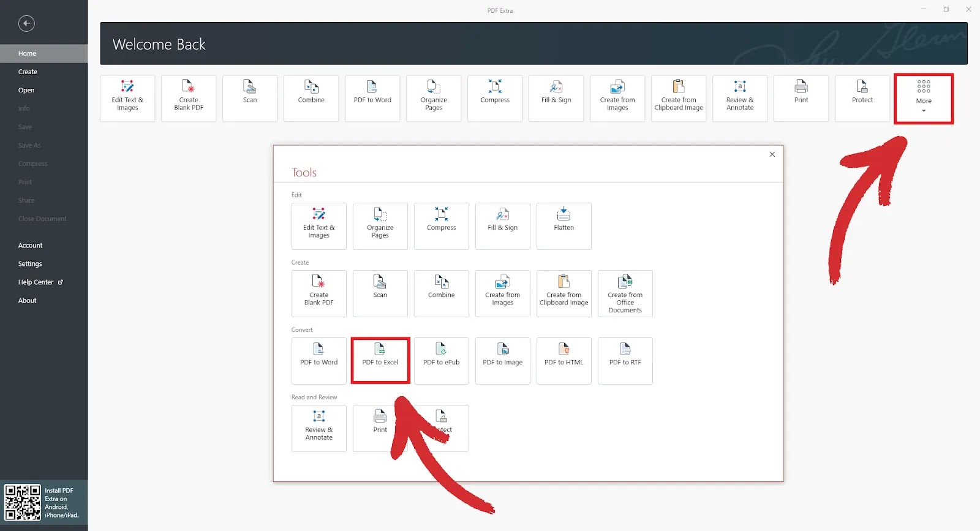Open the PDF to Image converter
The image size is (980, 531).
(x=503, y=361)
